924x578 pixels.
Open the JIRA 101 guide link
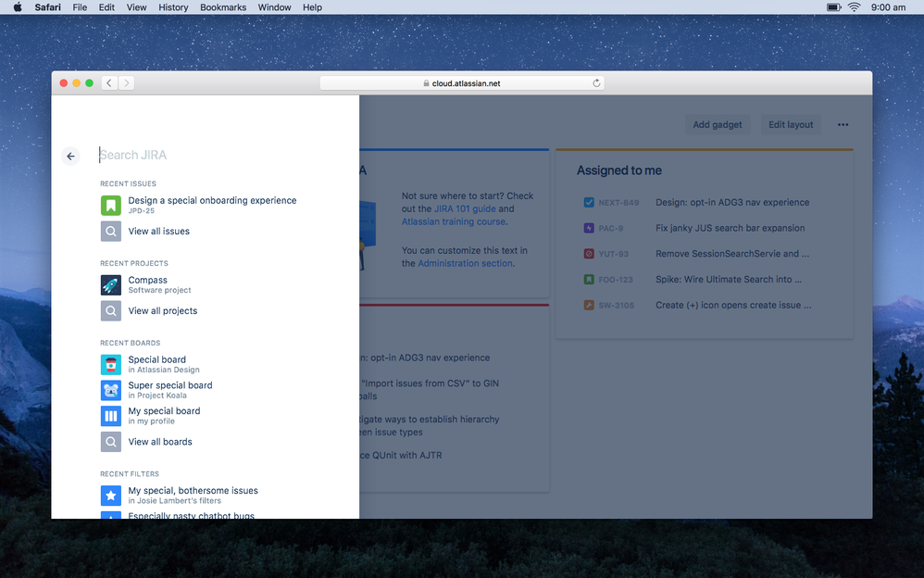465,208
